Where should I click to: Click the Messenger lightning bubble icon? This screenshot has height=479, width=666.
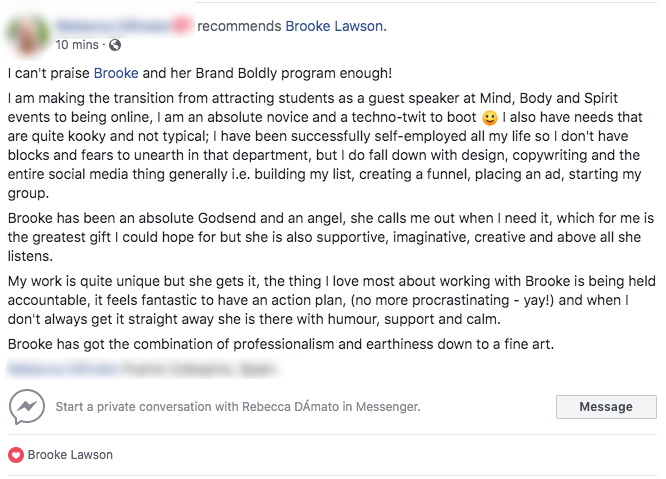pos(27,407)
